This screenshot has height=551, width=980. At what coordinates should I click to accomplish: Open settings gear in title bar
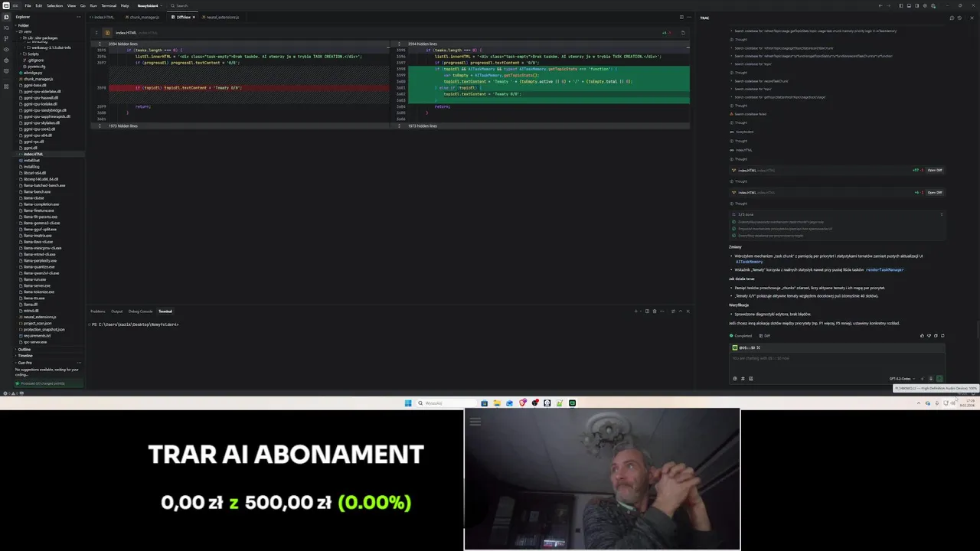click(x=925, y=5)
